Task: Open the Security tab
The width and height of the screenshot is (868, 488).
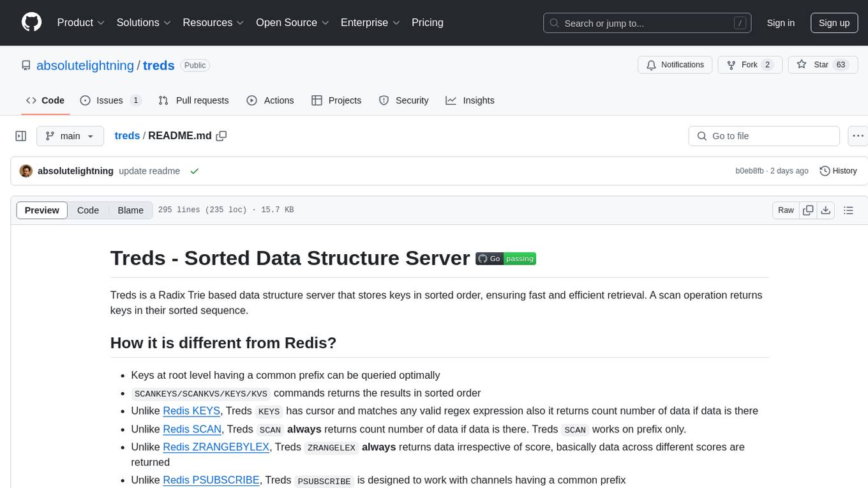Action: [x=403, y=100]
